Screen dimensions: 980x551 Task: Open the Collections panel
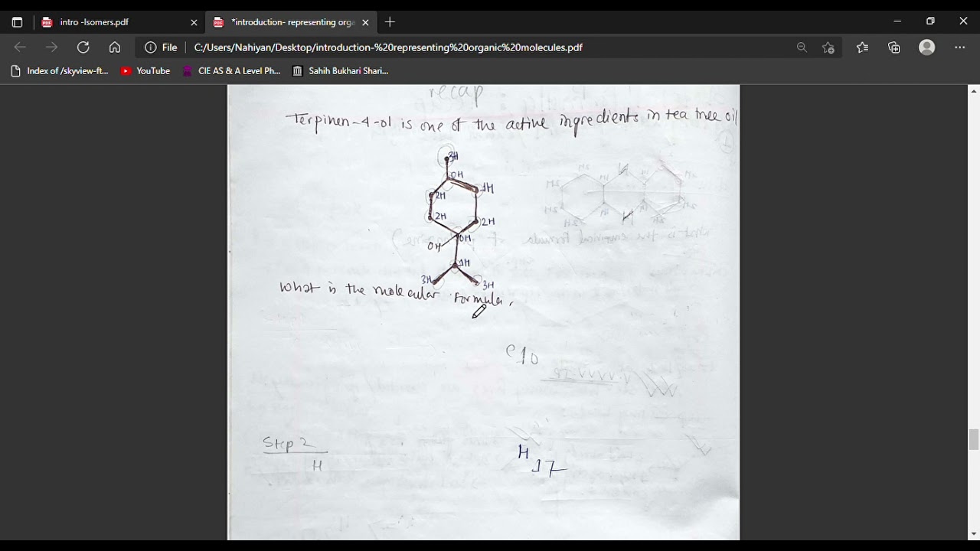point(894,47)
